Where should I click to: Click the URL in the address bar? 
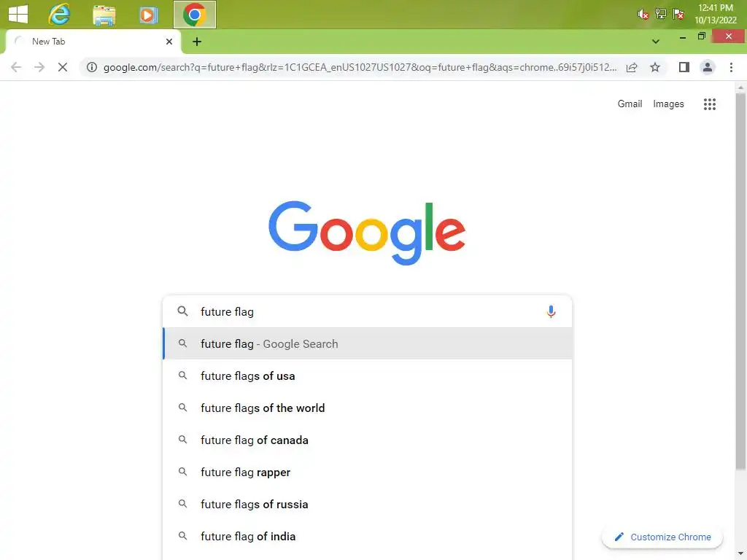[x=360, y=67]
